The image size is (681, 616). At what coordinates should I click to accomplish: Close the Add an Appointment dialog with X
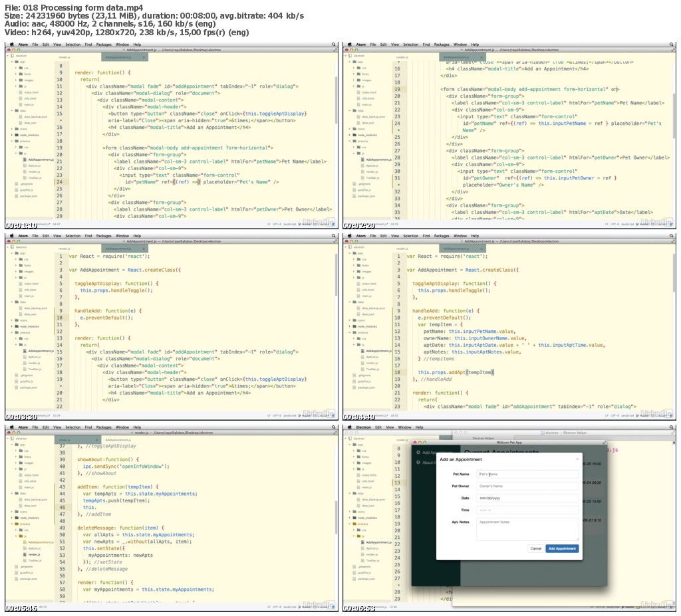pos(577,459)
